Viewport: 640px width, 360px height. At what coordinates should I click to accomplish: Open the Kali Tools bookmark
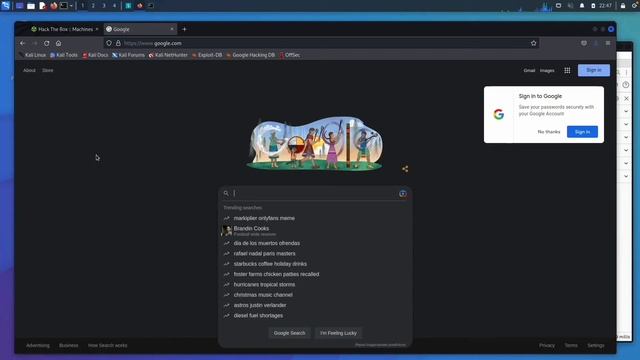pyautogui.click(x=64, y=55)
